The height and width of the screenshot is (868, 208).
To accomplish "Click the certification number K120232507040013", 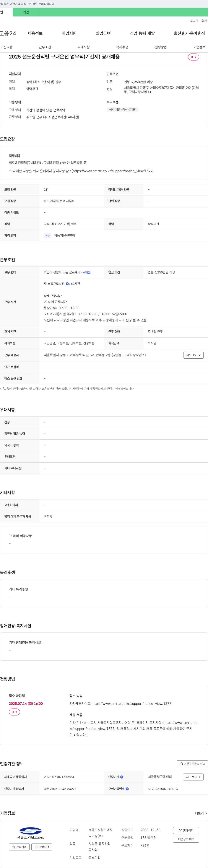I will 163,789.
